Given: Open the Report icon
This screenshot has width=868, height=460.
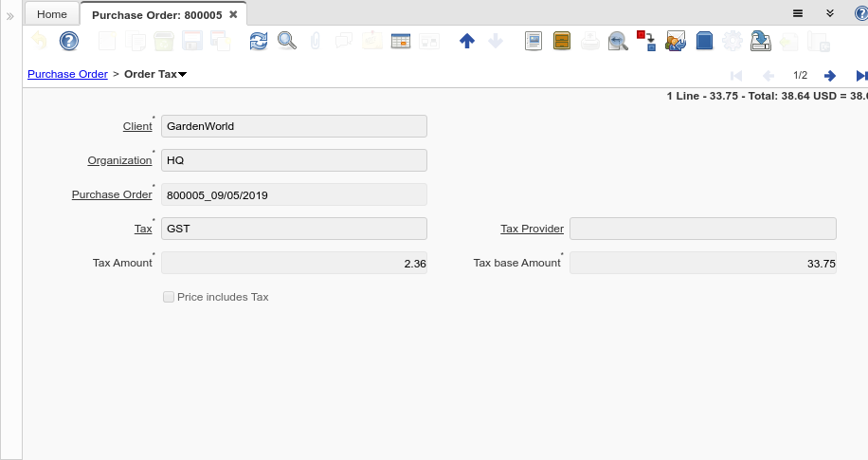Looking at the screenshot, I should coord(533,41).
